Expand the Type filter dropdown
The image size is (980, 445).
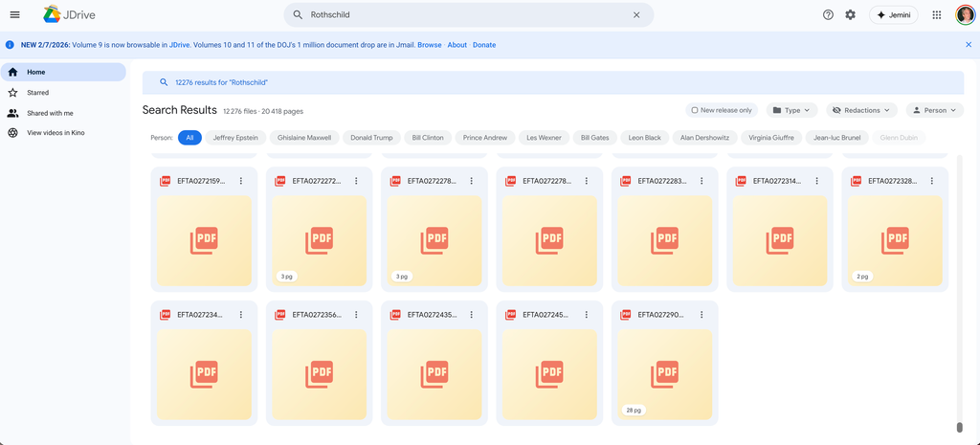point(791,110)
